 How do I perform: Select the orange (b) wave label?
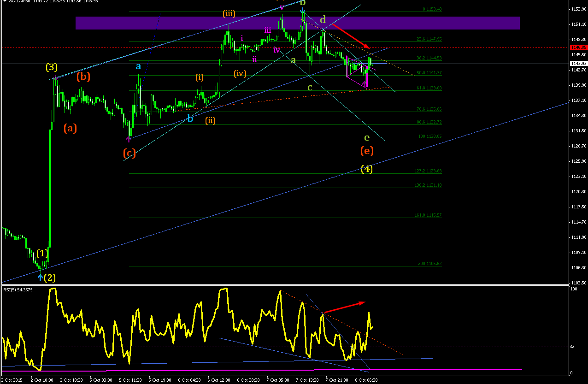coord(83,77)
